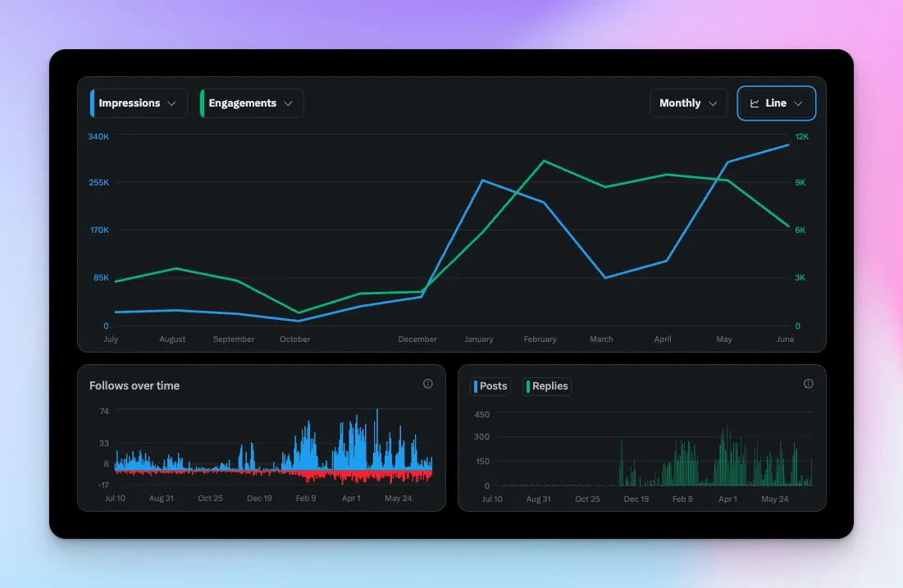The image size is (903, 588).
Task: Toggle the Replies legend filter
Action: click(x=547, y=386)
